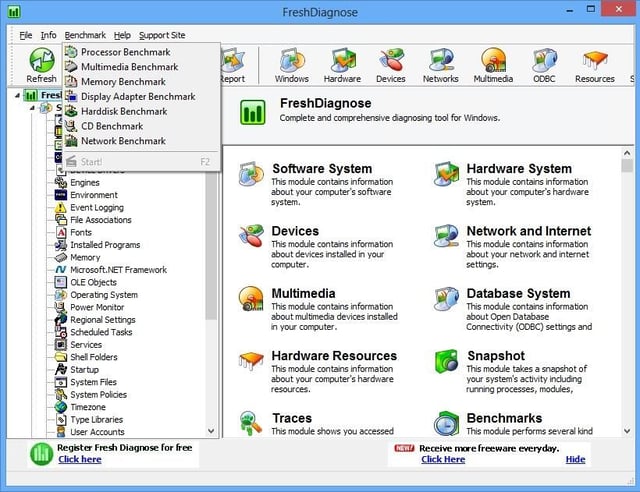This screenshot has width=640, height=492.
Task: Click the Fonts tree icon
Action: click(x=60, y=232)
